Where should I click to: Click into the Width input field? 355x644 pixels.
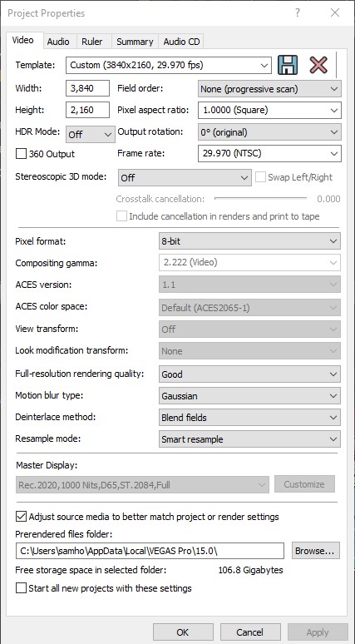(87, 88)
